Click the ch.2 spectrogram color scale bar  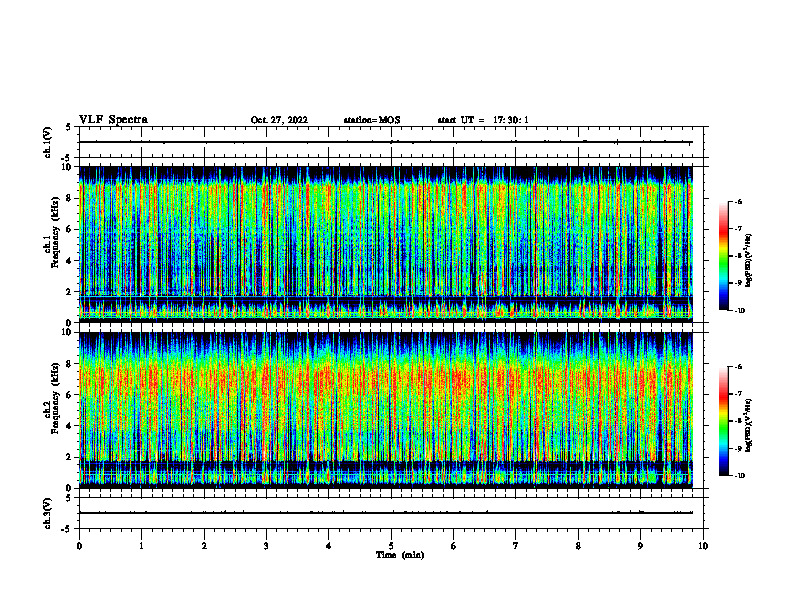724,421
